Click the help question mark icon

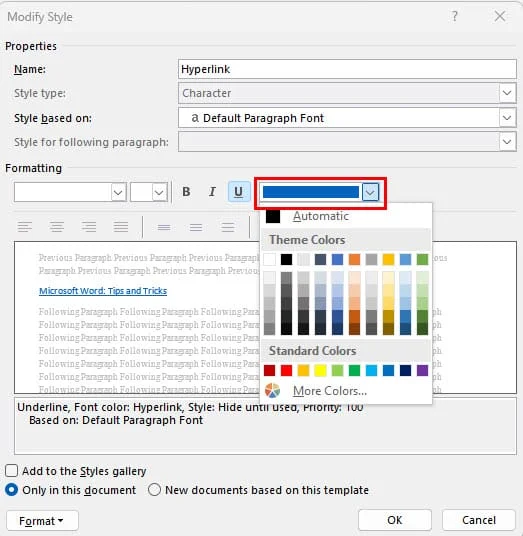coord(454,16)
